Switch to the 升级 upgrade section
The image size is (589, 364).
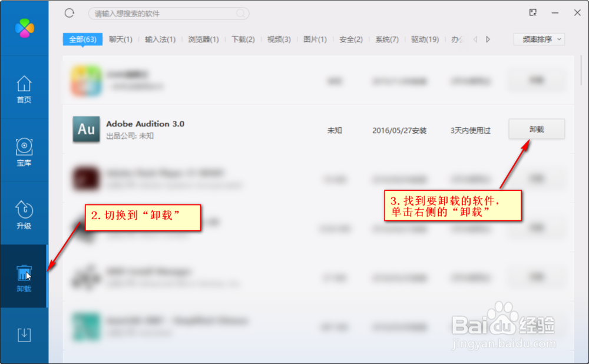coord(24,213)
